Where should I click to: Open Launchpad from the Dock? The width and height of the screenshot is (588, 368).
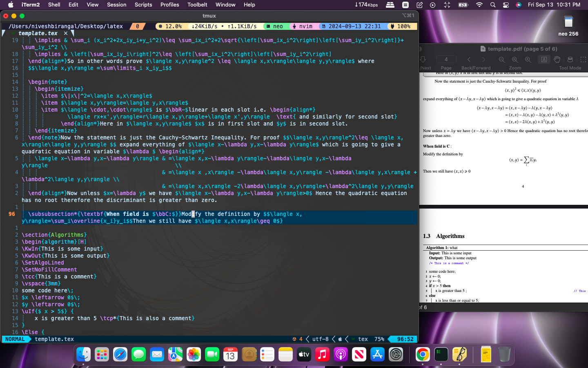tap(102, 354)
